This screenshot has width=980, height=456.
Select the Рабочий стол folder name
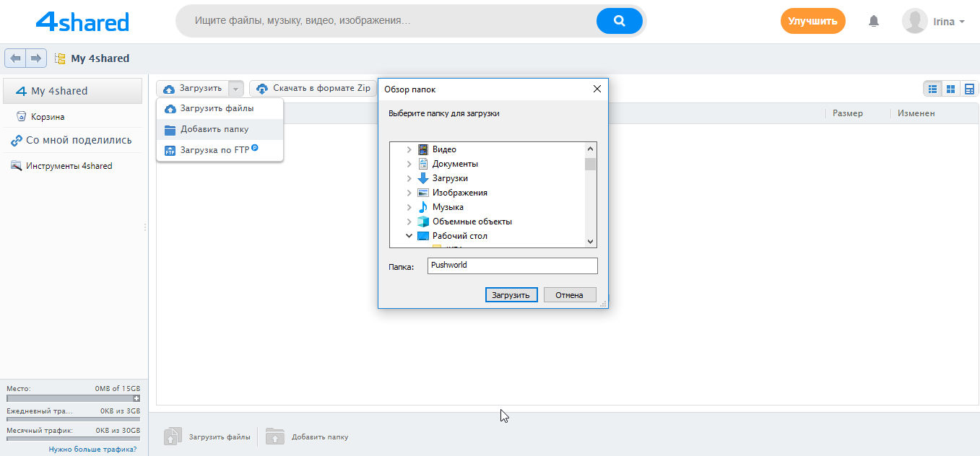(x=460, y=236)
